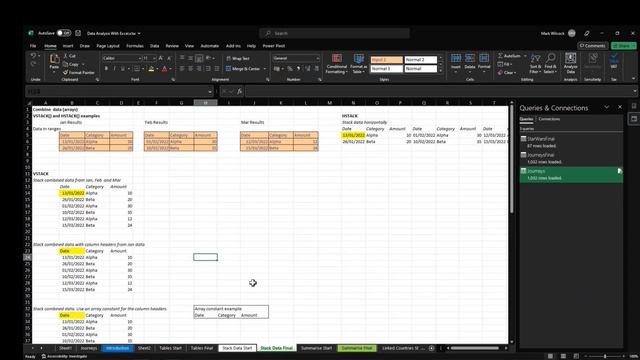The image size is (640, 360).
Task: Switch to Page Layout view icon
Action: (x=563, y=356)
